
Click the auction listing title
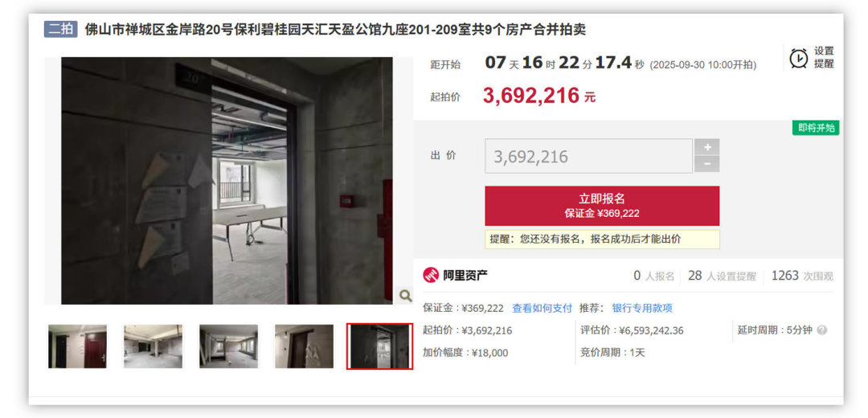click(x=335, y=30)
